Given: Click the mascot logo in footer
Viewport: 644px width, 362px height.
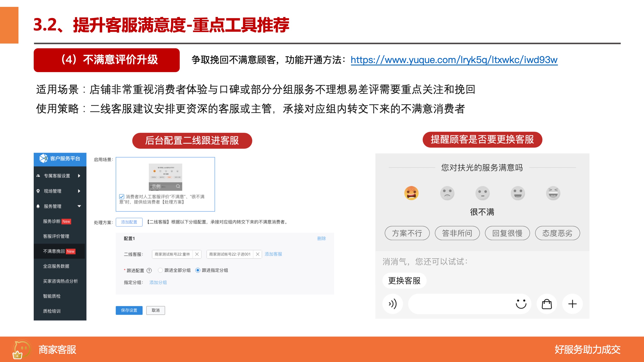Looking at the screenshot, I should coord(21,349).
